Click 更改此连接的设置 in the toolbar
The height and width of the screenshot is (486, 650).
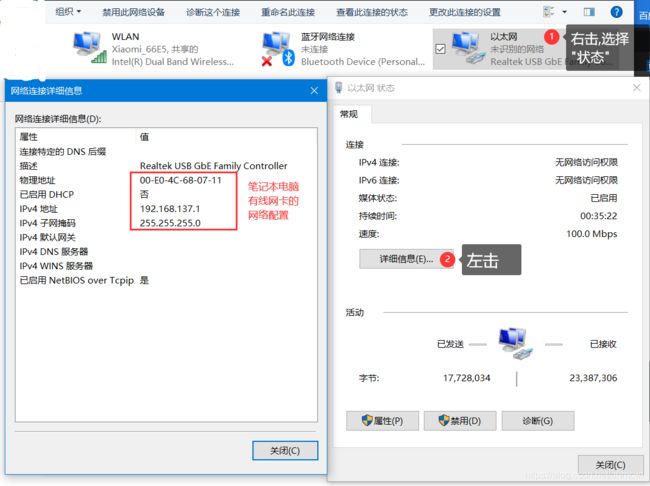465,12
